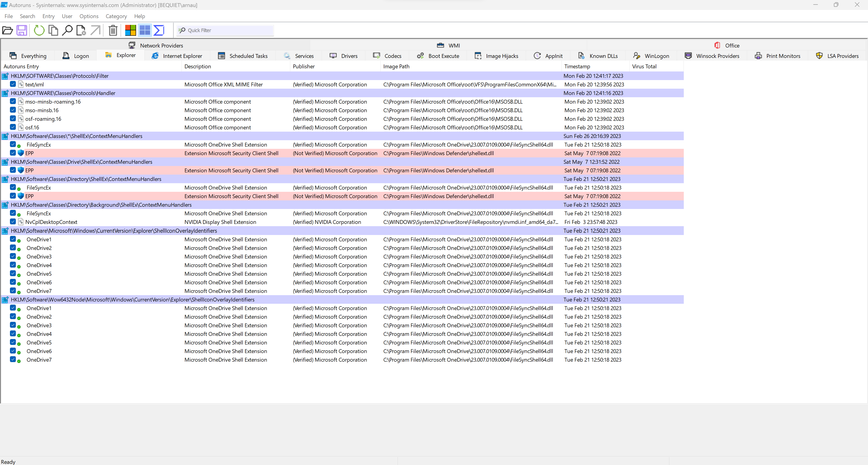Click the file icon next to osf.16
Image resolution: width=868 pixels, height=465 pixels.
tap(21, 128)
